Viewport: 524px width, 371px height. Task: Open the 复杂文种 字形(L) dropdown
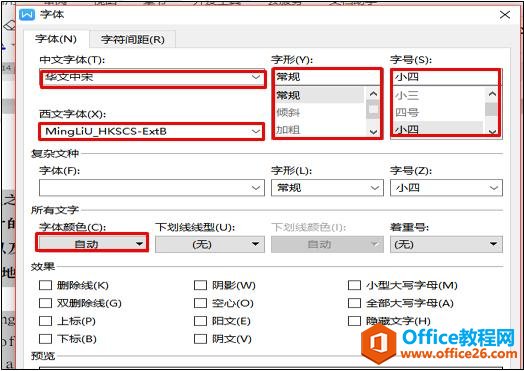[327, 188]
